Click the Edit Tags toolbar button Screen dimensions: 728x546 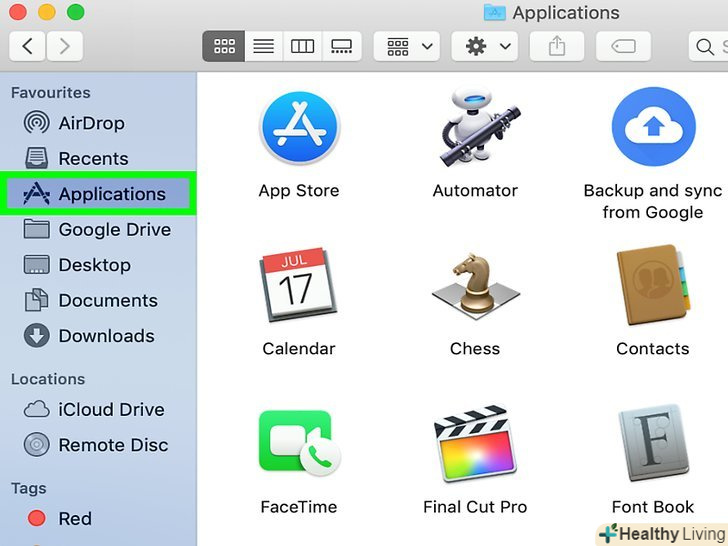[623, 46]
